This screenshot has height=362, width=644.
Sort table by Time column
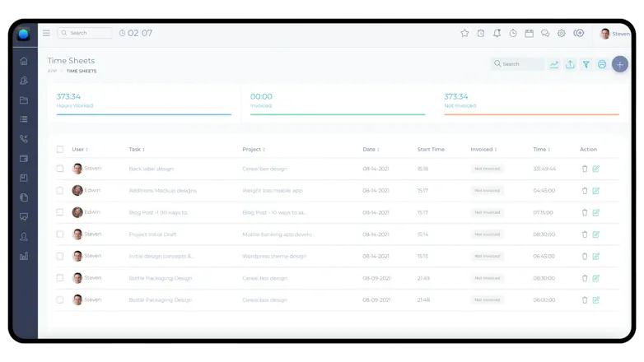[541, 150]
